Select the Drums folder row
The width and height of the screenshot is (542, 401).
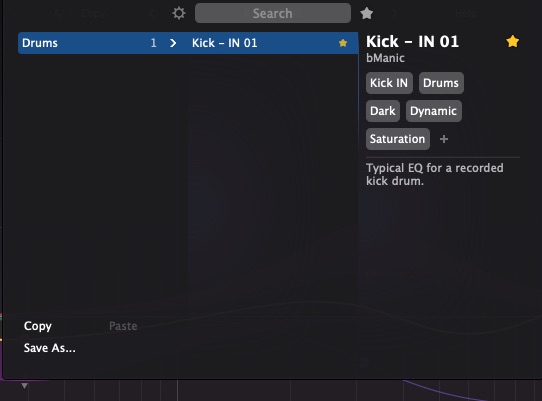point(90,43)
